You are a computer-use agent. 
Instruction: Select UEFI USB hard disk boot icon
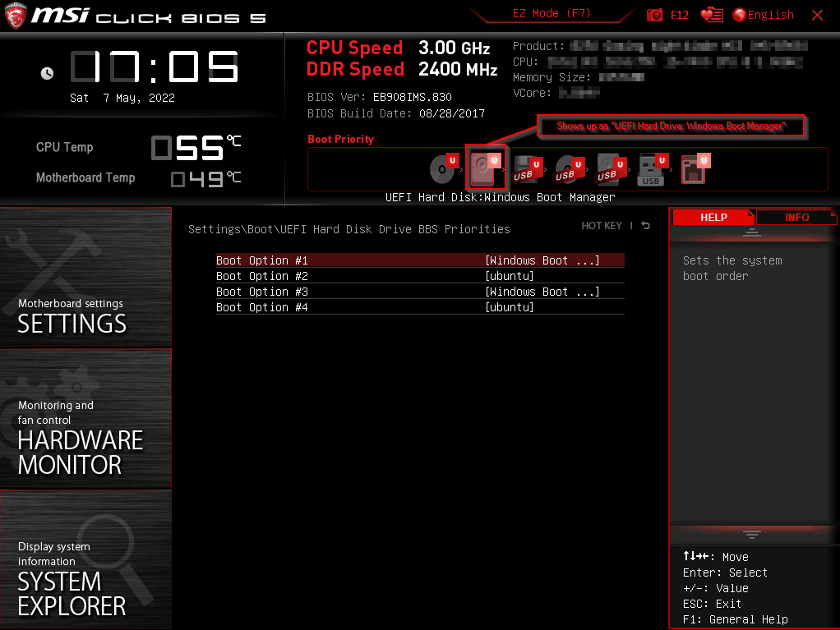click(x=612, y=170)
